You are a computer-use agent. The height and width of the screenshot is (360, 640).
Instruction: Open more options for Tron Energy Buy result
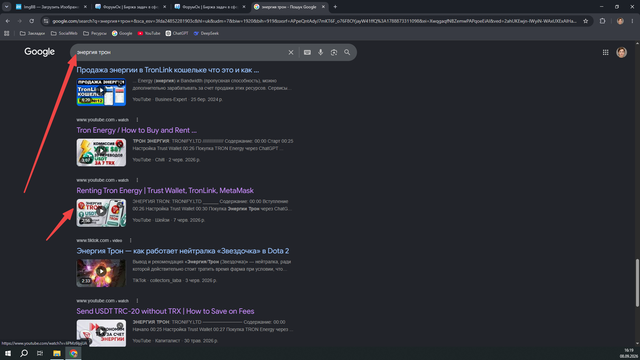(x=137, y=120)
